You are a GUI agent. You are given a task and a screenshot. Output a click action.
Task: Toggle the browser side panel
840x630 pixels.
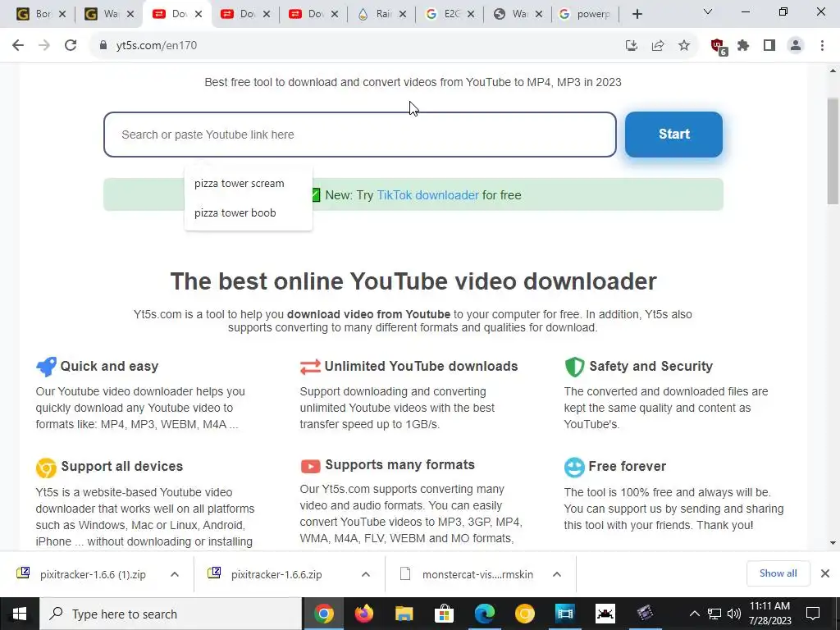point(769,46)
